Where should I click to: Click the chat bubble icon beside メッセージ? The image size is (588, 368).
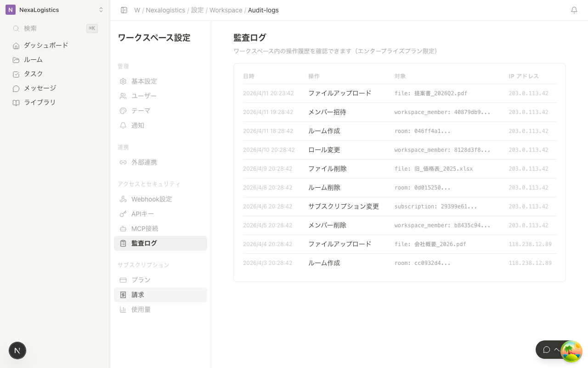[x=16, y=88]
